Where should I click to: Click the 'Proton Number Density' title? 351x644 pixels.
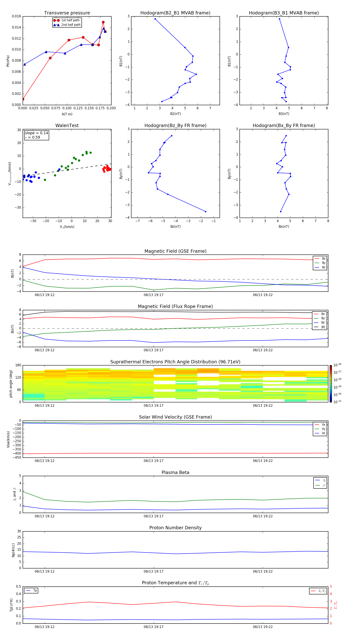175,528
